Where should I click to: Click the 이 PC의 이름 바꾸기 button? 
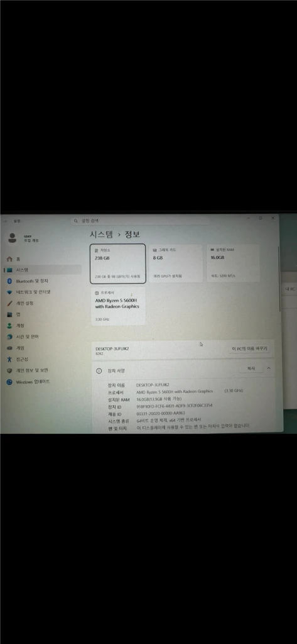[x=250, y=348]
